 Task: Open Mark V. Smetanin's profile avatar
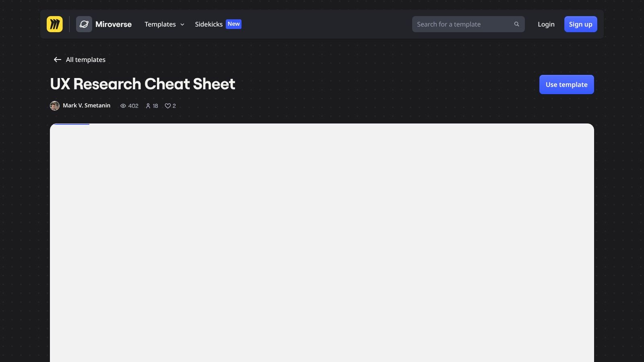55,106
